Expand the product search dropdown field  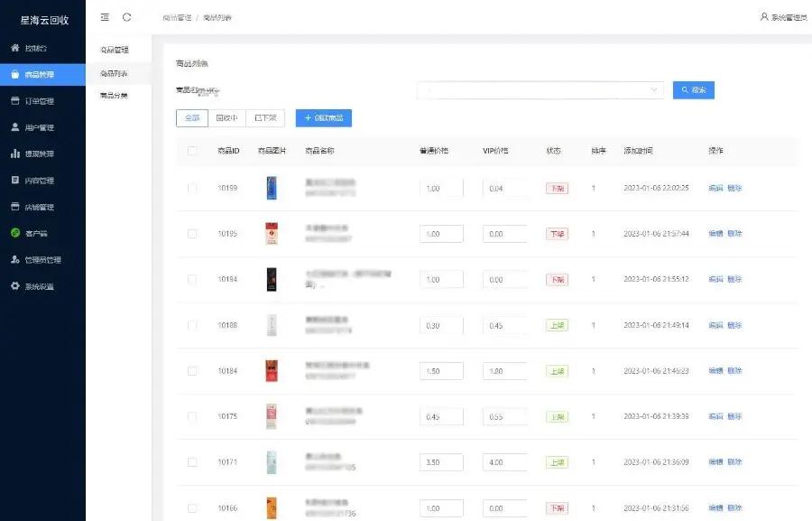(540, 90)
